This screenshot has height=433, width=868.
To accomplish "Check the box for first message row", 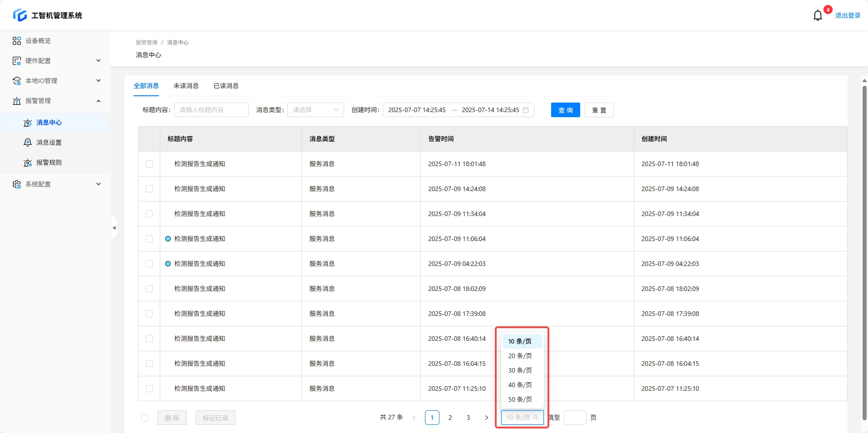I will pyautogui.click(x=149, y=164).
